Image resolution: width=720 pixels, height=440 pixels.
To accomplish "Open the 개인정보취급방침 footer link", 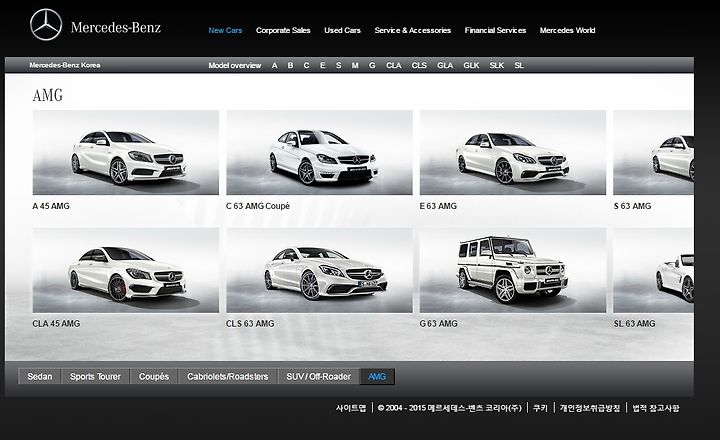I will (590, 408).
